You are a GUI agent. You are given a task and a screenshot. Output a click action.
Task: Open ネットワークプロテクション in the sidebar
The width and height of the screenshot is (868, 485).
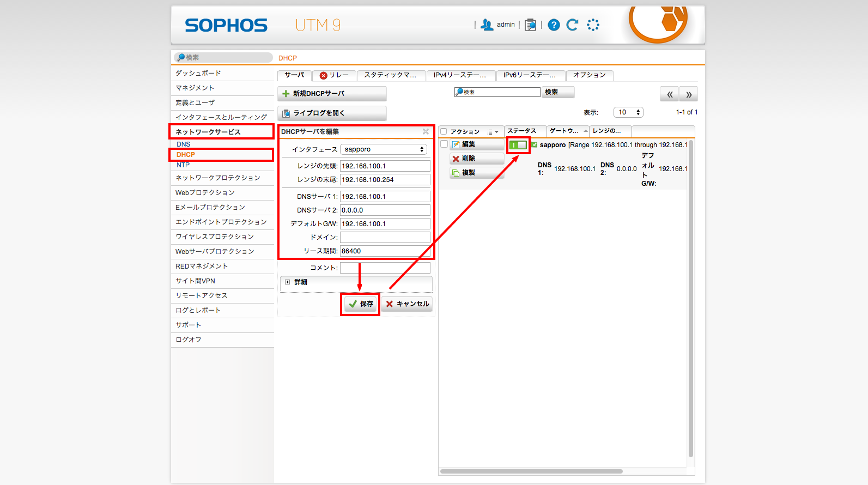pos(222,178)
